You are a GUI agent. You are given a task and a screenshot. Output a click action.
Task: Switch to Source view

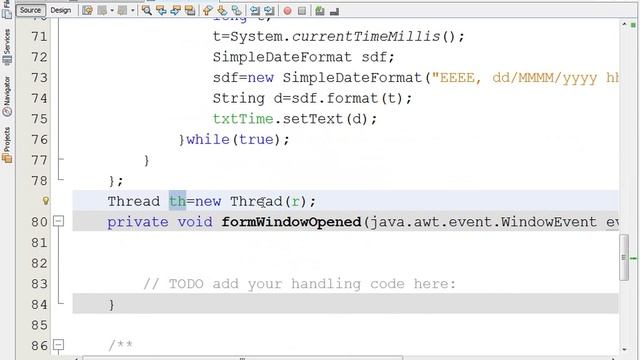[x=30, y=10]
